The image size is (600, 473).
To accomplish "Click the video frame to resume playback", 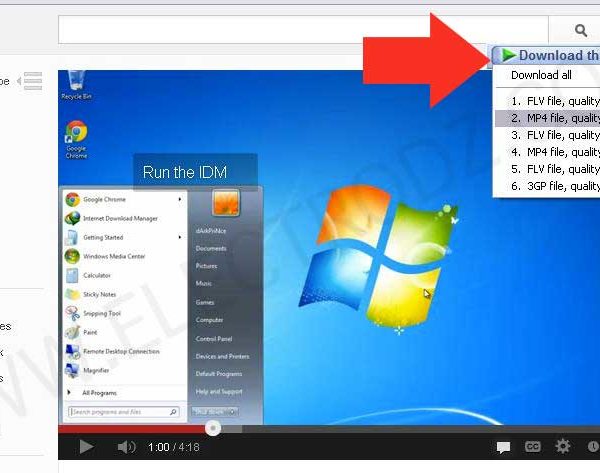I will pos(329,247).
